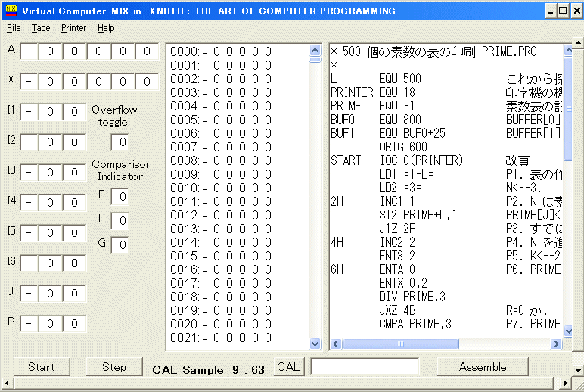584x392 pixels.
Task: Click the Start button
Action: [x=42, y=367]
